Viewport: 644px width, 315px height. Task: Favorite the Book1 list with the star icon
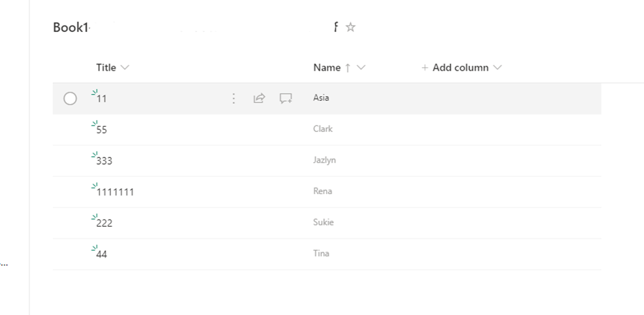tap(350, 27)
